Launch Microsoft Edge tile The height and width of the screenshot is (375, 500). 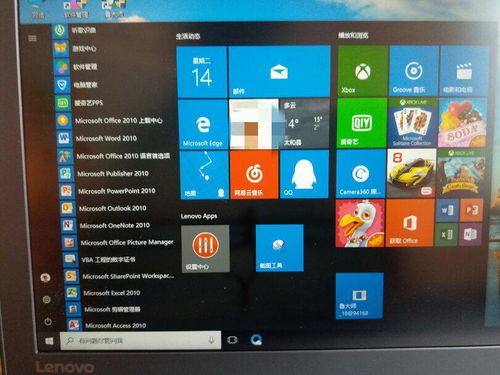click(203, 124)
